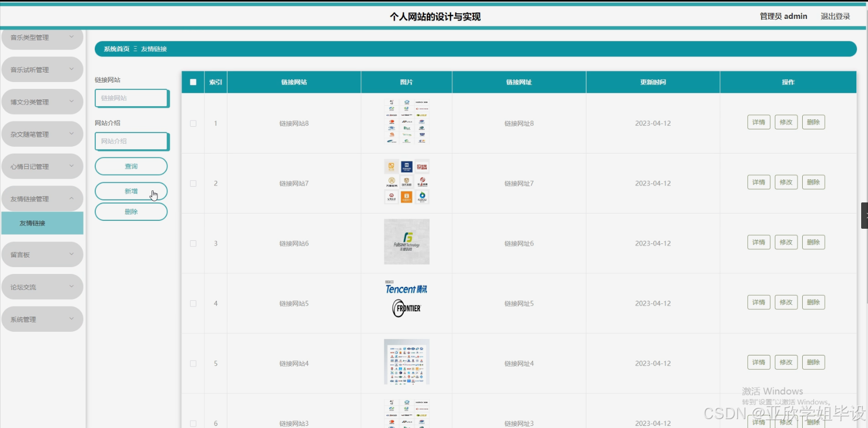Screen dimensions: 868x428
Task: Open 详情 for 链接网站8 row
Action: (x=759, y=122)
